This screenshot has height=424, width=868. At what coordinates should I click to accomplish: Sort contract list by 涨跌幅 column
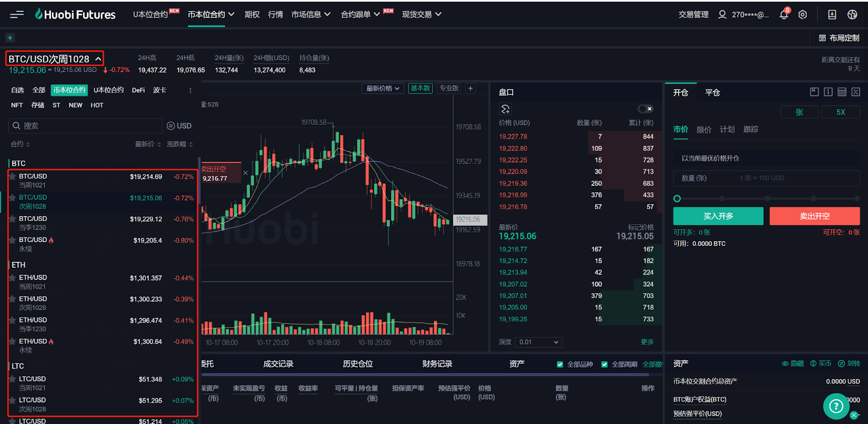180,144
